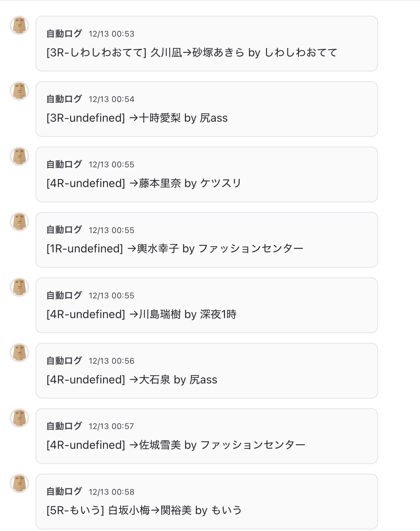Click the avatar next to the 白坂小梅→関裕美 message
420x531 pixels.
click(19, 483)
